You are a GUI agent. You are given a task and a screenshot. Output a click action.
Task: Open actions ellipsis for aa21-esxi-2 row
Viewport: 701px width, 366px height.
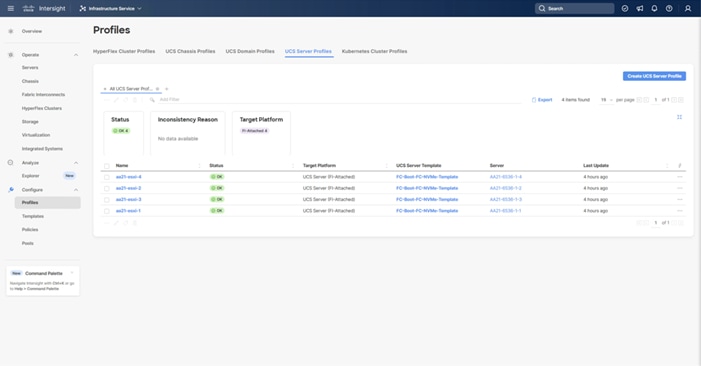(680, 188)
